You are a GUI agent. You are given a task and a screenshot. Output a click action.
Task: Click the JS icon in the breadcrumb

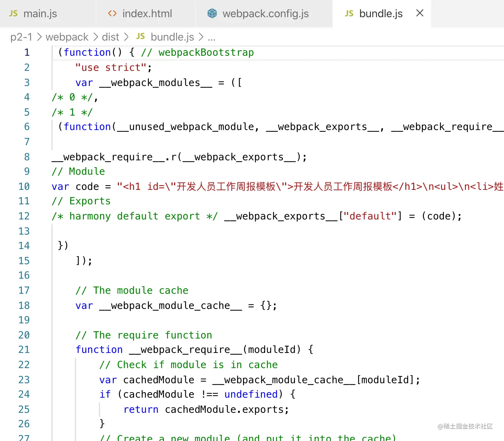[141, 36]
